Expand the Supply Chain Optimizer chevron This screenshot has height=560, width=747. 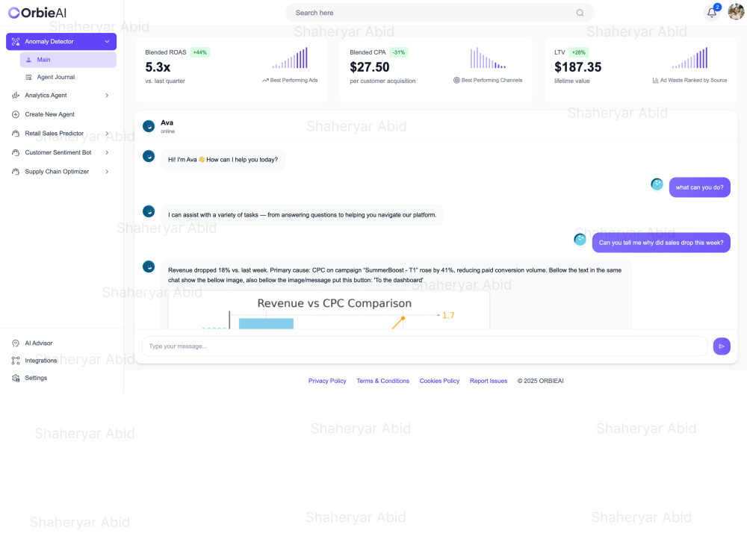[x=107, y=172]
